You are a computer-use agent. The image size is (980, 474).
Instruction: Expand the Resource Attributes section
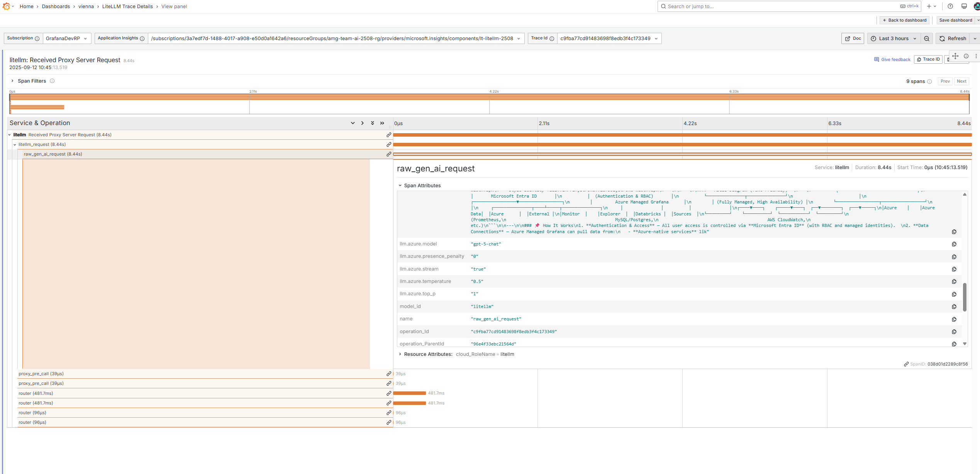click(x=400, y=354)
